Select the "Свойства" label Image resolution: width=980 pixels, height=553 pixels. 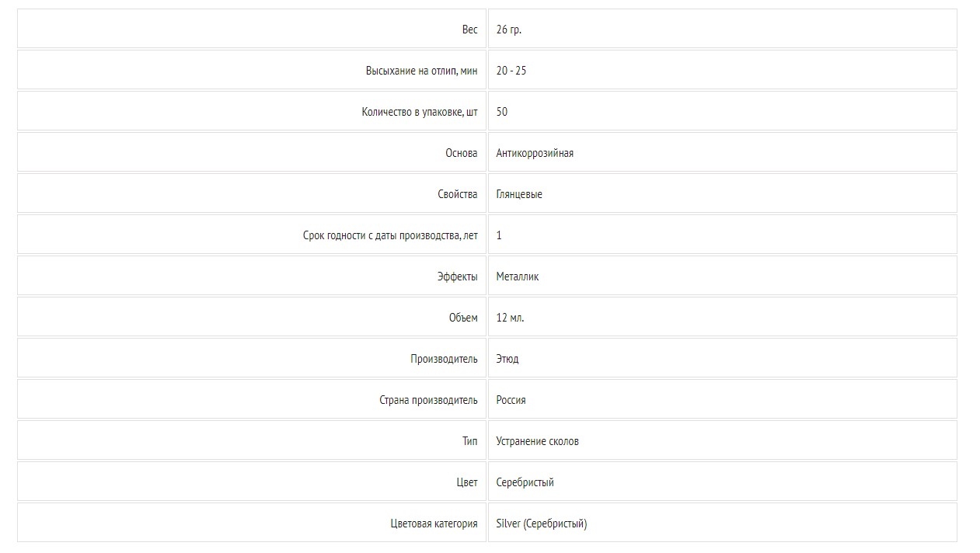pos(457,194)
